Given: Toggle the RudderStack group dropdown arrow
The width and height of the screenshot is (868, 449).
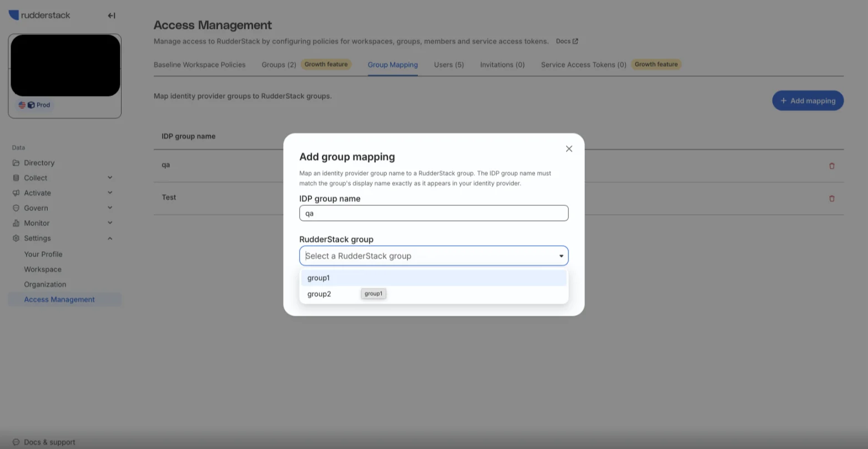Looking at the screenshot, I should (x=561, y=256).
